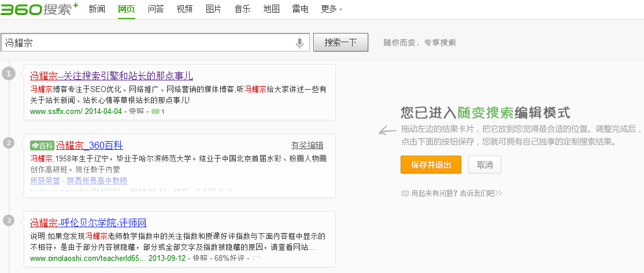The height and width of the screenshot is (273, 644).
Task: Click 快照 link under pinglaoshi.com result
Action: pos(201,259)
